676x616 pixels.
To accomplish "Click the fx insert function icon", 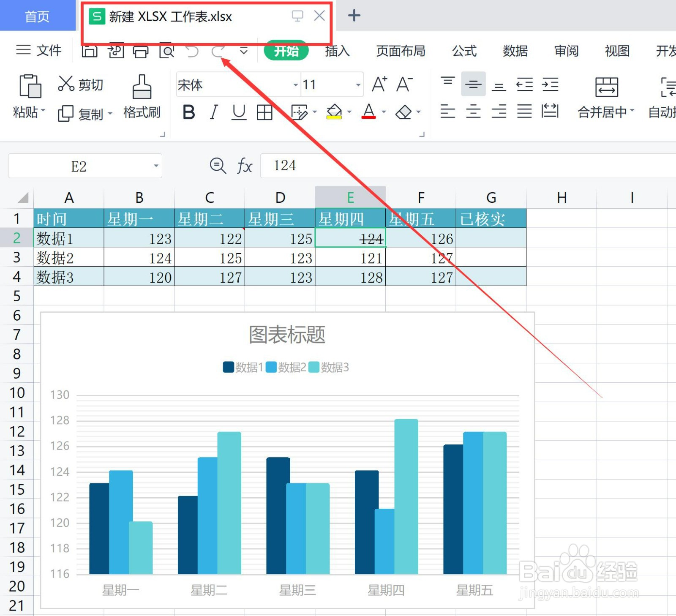I will [x=245, y=166].
